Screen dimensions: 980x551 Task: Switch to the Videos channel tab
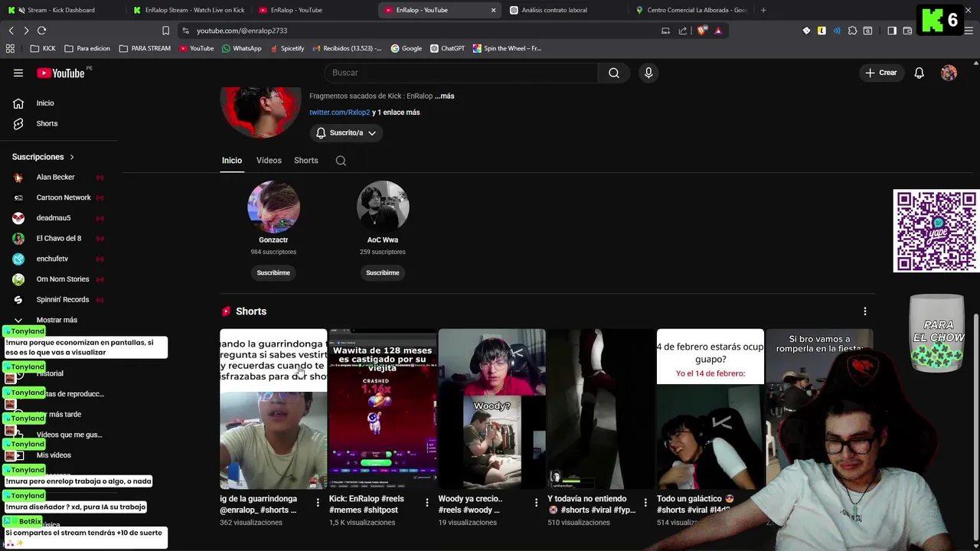[x=269, y=161]
